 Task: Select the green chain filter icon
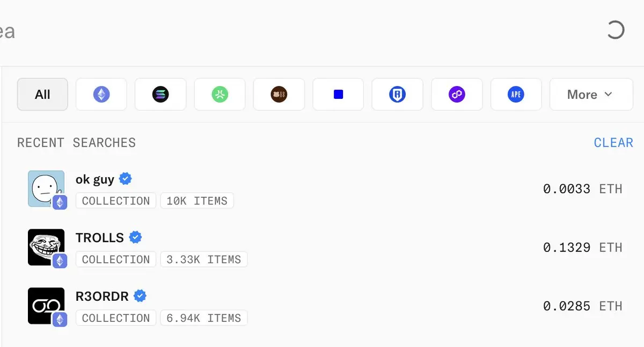[219, 95]
